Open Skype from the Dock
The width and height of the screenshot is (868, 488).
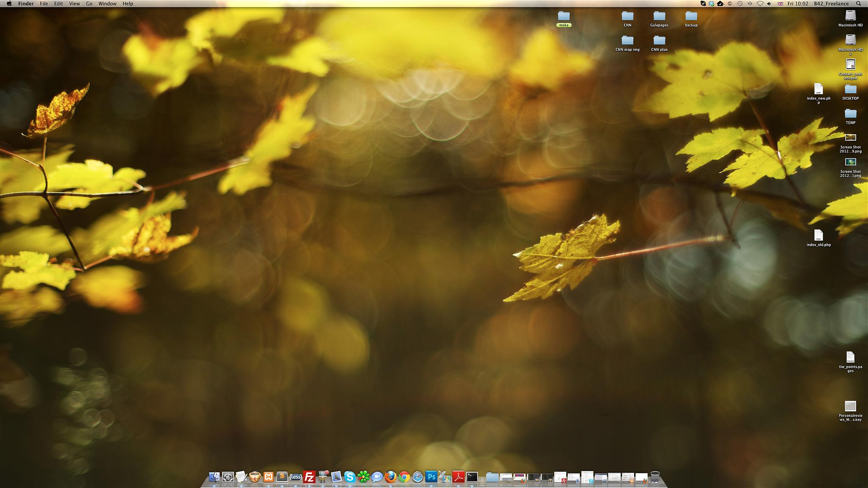pos(350,477)
